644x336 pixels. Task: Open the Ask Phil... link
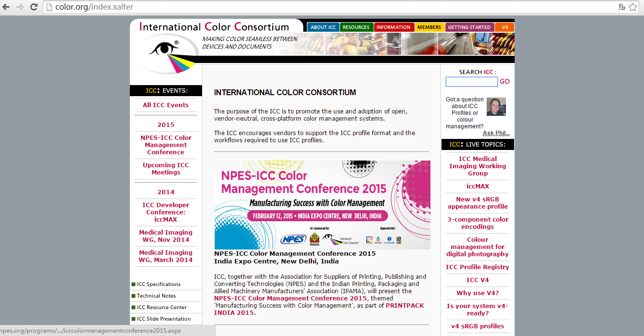coord(496,133)
